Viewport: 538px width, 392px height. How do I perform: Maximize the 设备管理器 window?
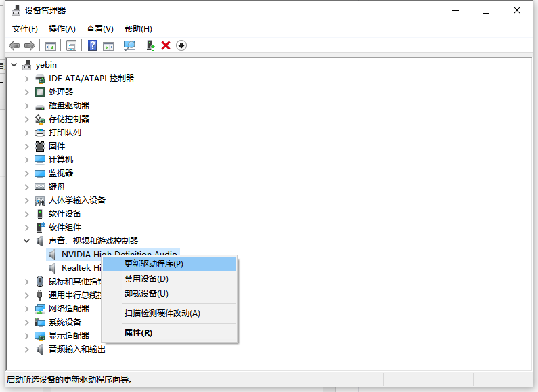coord(486,10)
